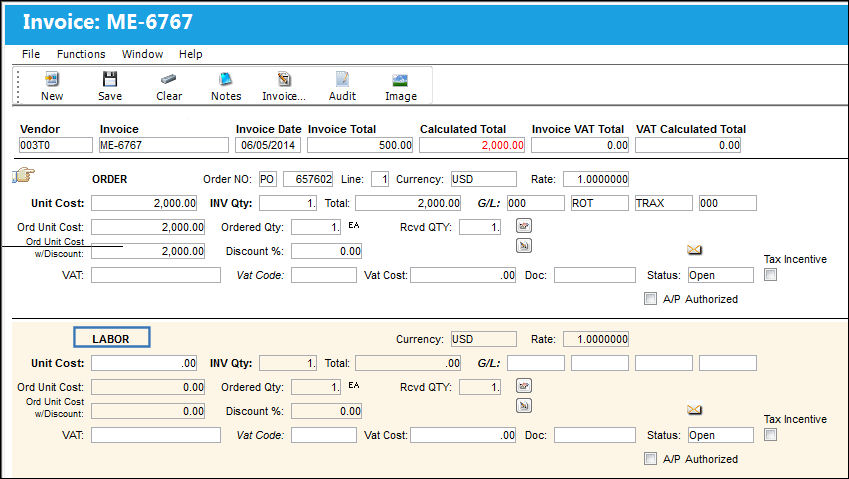Image resolution: width=849 pixels, height=479 pixels.
Task: Click lower small icon below LABOR Rcvd QTY
Action: [x=524, y=406]
